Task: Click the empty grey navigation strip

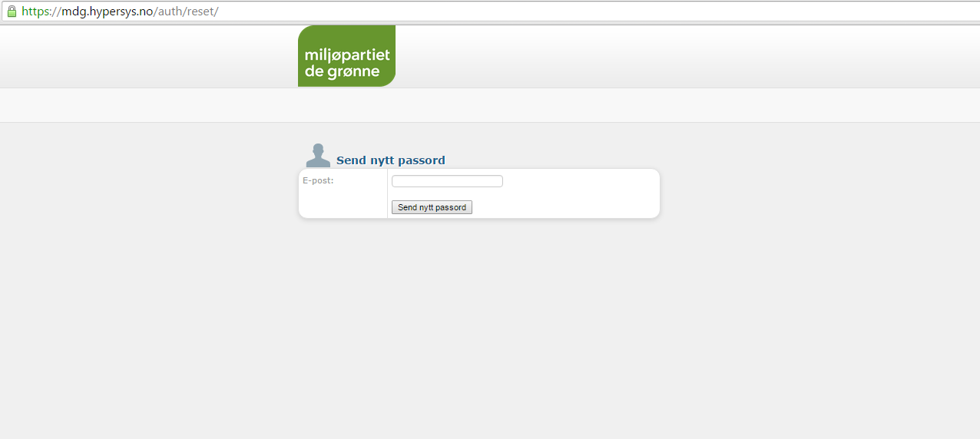Action: tap(490, 105)
